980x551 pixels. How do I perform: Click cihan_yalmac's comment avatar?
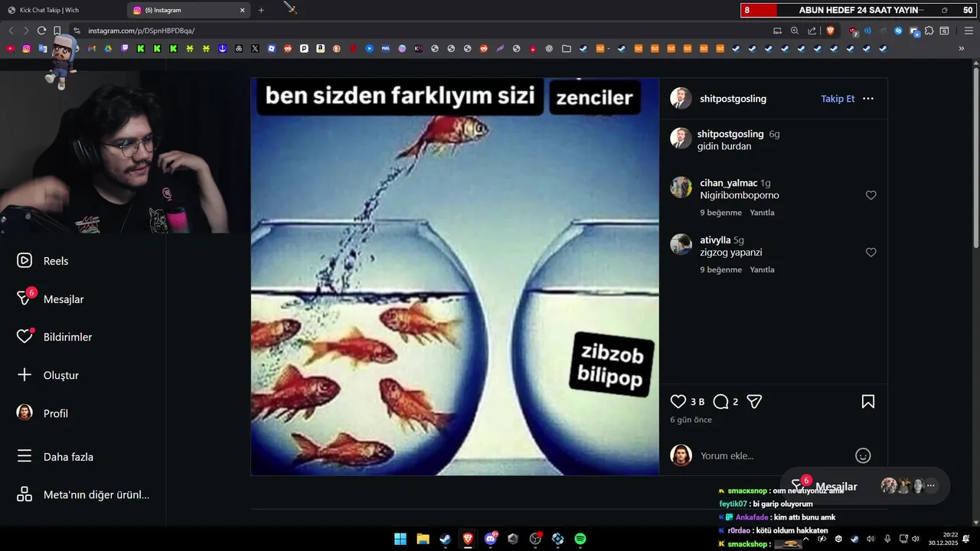click(x=681, y=187)
